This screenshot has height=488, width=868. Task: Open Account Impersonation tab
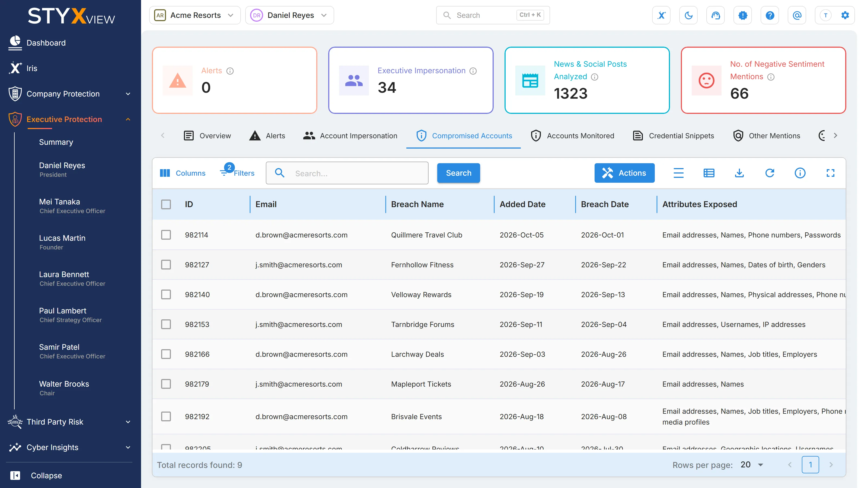click(350, 136)
